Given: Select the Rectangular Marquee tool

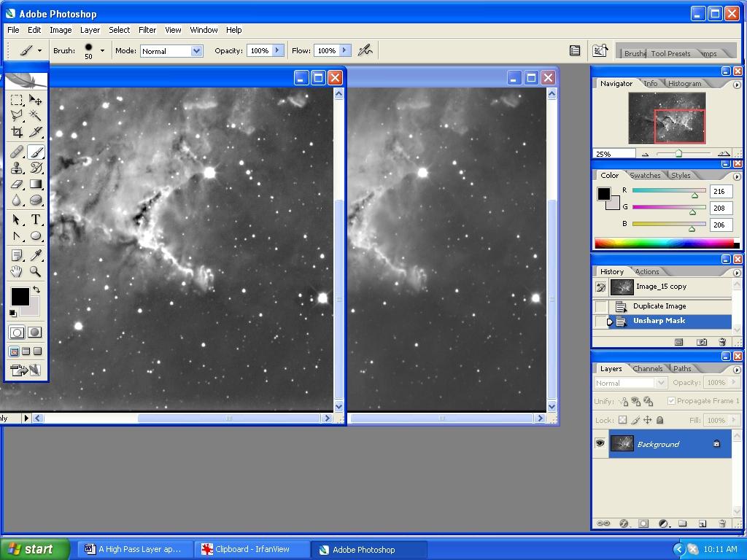Looking at the screenshot, I should pyautogui.click(x=17, y=99).
